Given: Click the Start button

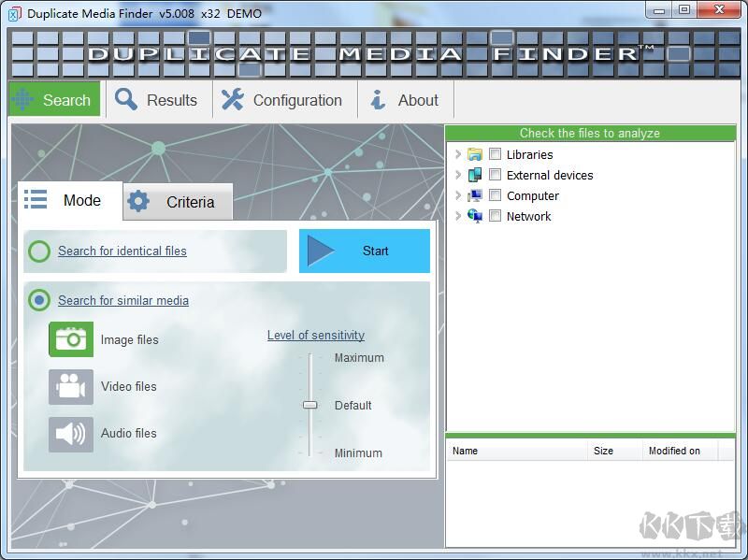Looking at the screenshot, I should [x=365, y=251].
